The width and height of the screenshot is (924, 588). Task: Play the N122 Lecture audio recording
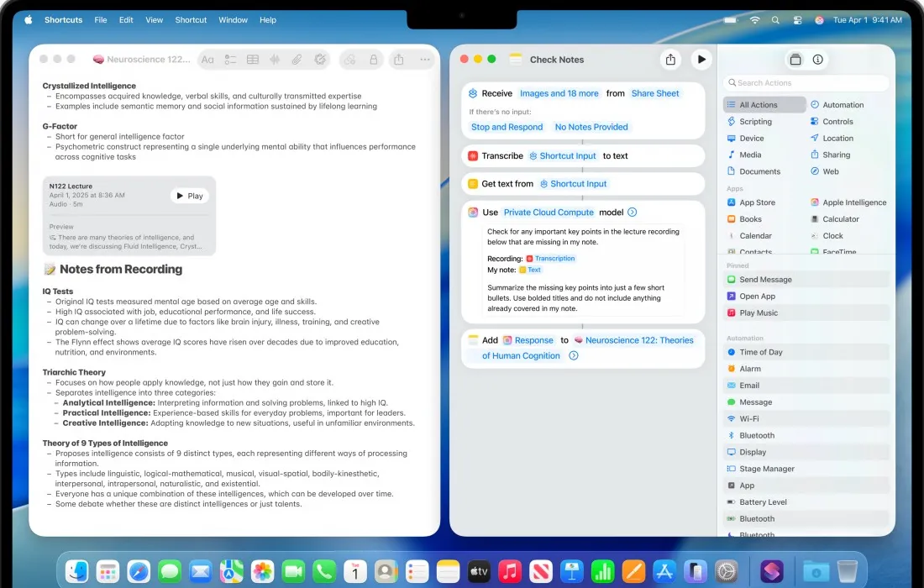(189, 196)
